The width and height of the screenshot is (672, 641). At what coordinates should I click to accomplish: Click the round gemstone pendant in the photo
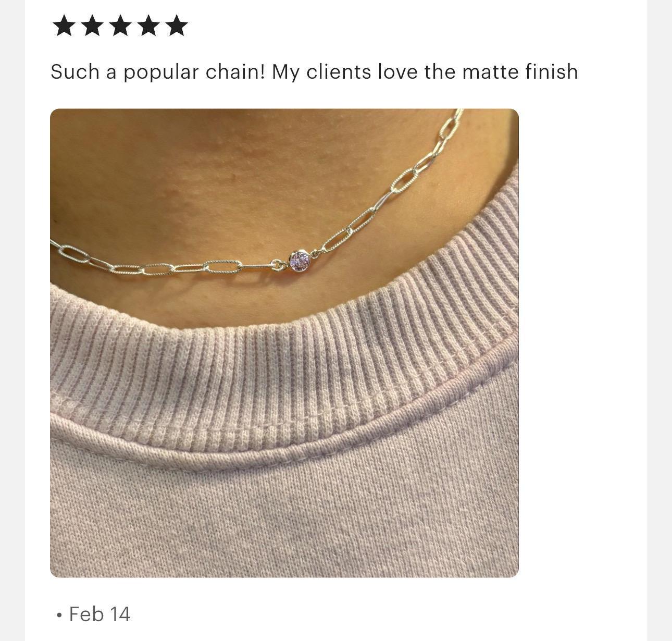click(300, 258)
